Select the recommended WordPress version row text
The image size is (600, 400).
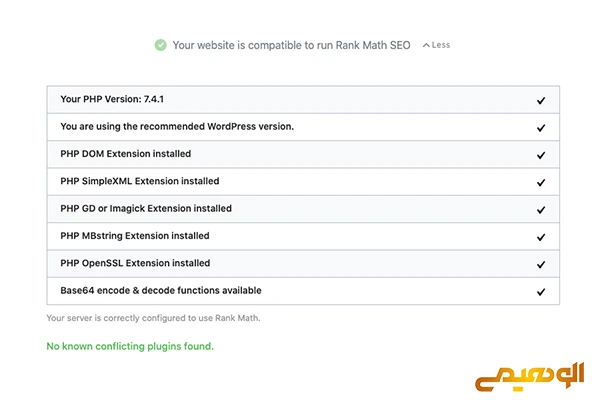[177, 126]
